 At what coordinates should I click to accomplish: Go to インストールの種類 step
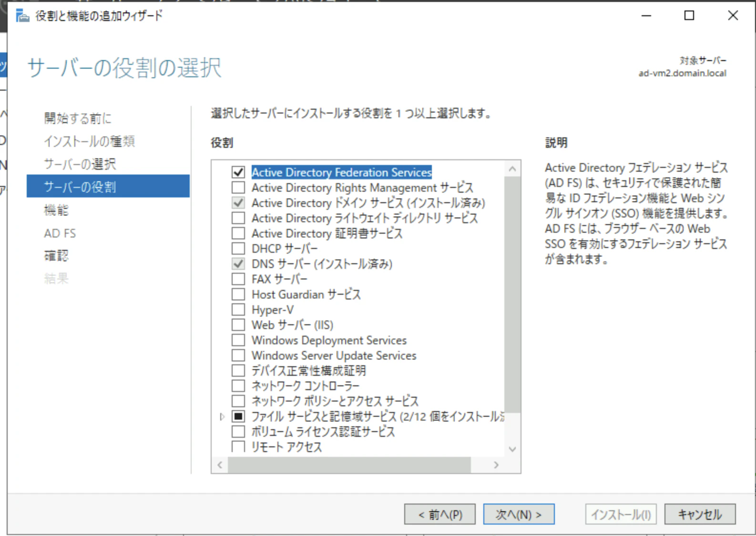[90, 141]
